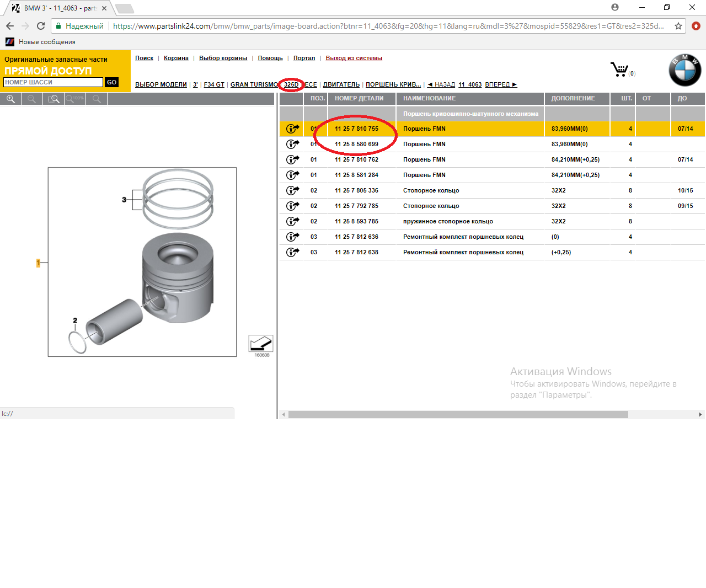Viewport: 706px width, 588px height.
Task: Open the shopping cart icon
Action: click(x=620, y=70)
